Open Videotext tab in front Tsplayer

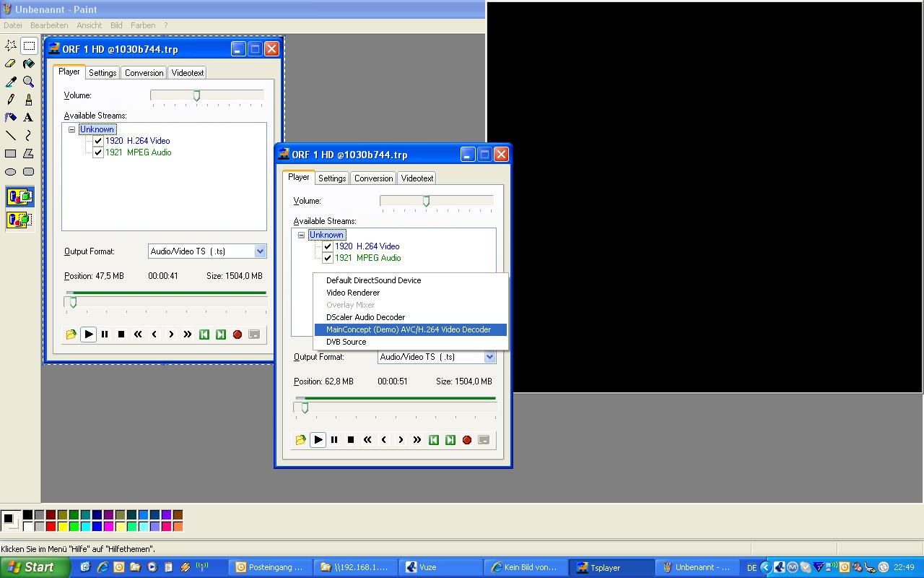(x=417, y=178)
